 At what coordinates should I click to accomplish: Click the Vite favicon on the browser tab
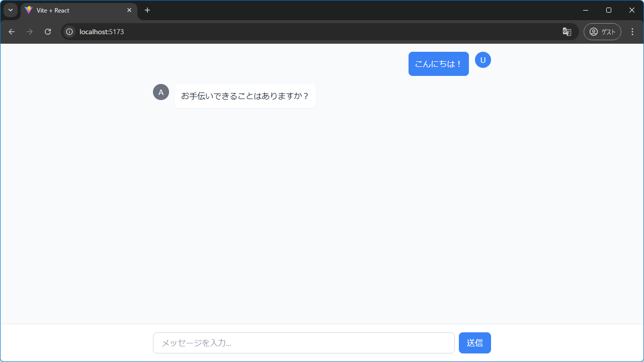[29, 10]
